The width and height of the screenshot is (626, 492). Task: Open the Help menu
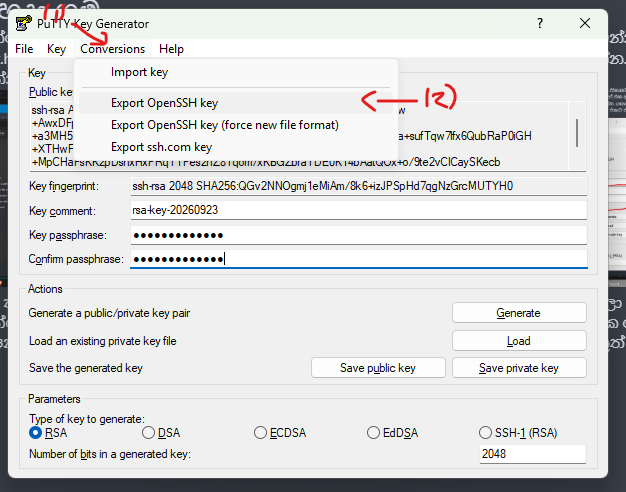point(171,49)
